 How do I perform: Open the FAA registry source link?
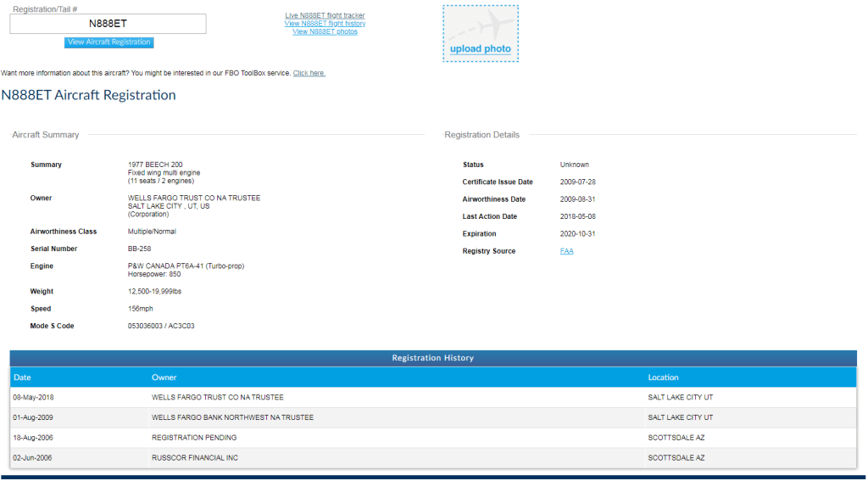(566, 251)
